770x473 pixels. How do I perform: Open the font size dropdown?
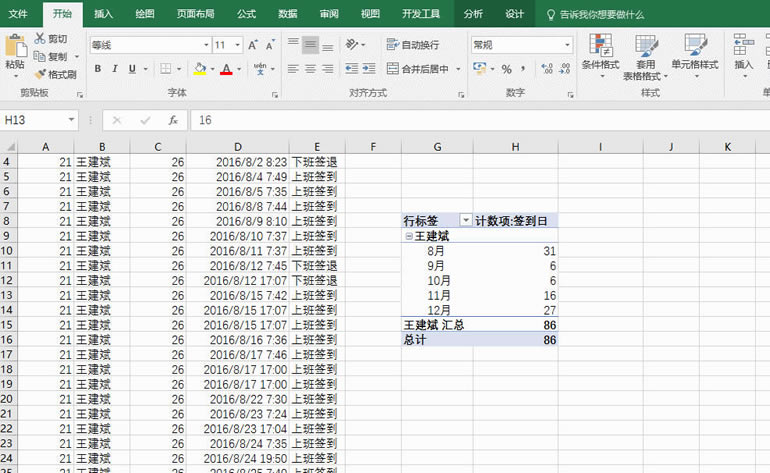point(237,45)
